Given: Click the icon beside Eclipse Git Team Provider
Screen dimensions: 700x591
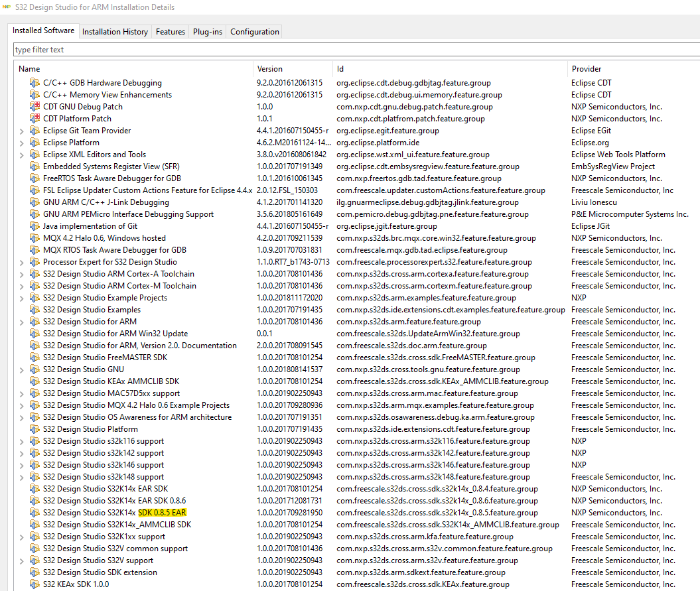Looking at the screenshot, I should [34, 130].
